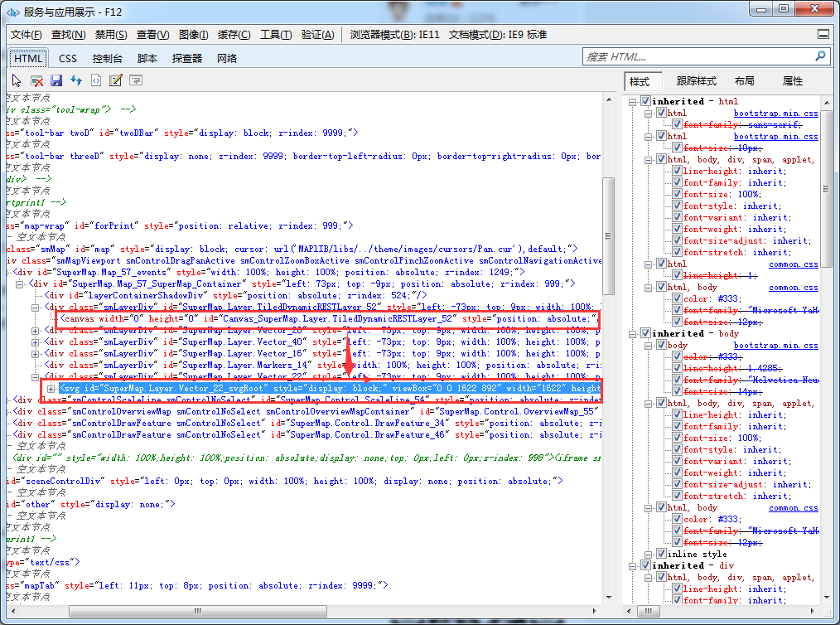Viewport: 840px width, 625px height.
Task: Toggle the line-height: 1 property checkbox
Action: pos(677,275)
